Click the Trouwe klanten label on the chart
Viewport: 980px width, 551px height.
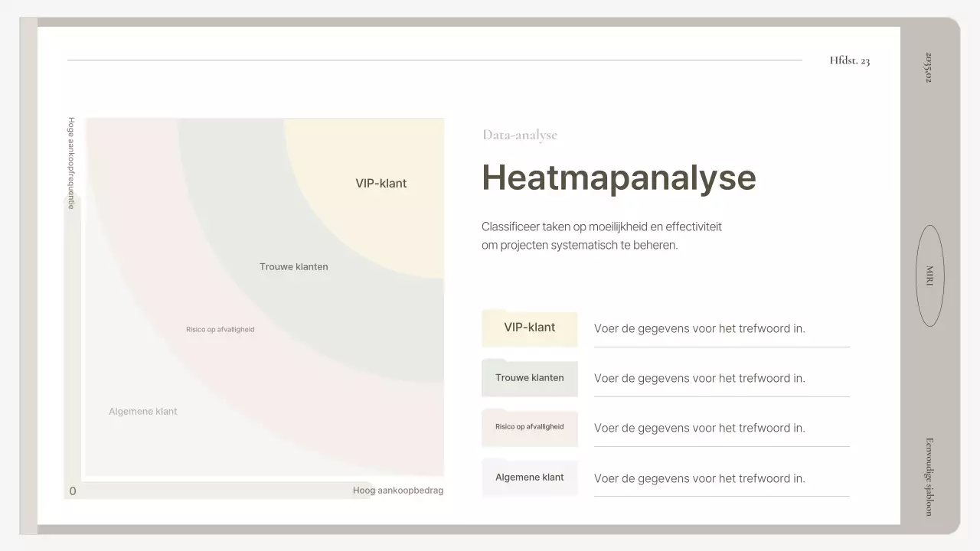click(x=293, y=266)
